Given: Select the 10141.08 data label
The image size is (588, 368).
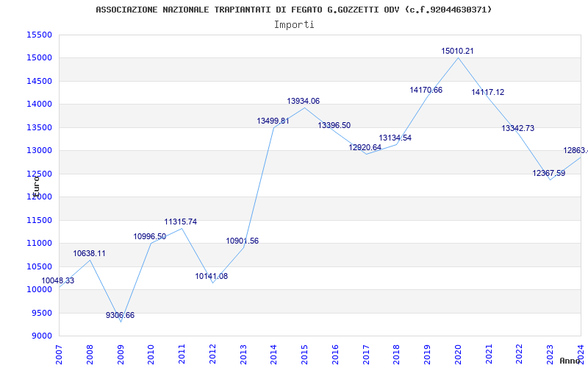Looking at the screenshot, I should (x=211, y=277).
